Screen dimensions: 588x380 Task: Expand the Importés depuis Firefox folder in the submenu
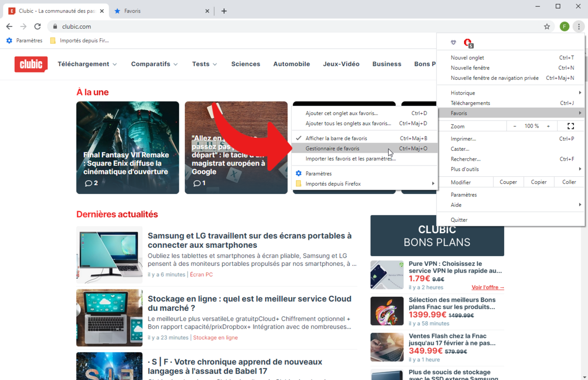point(365,184)
